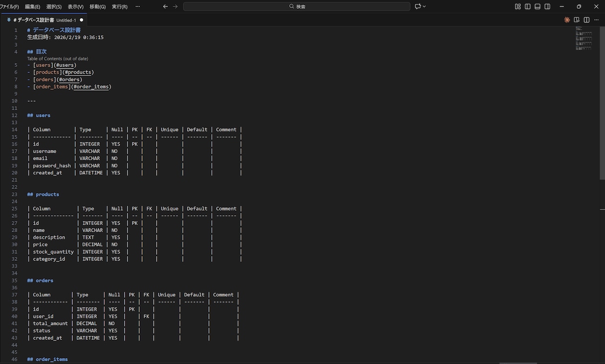Toggle the secondary side bar

547,6
